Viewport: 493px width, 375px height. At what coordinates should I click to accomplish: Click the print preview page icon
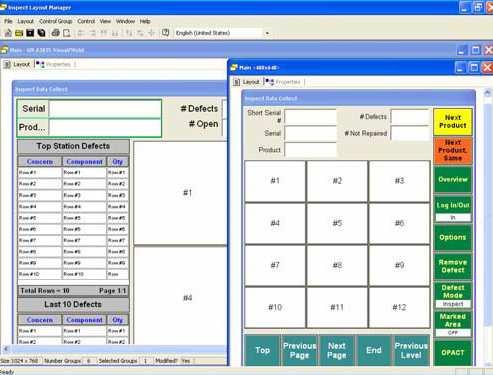click(67, 33)
